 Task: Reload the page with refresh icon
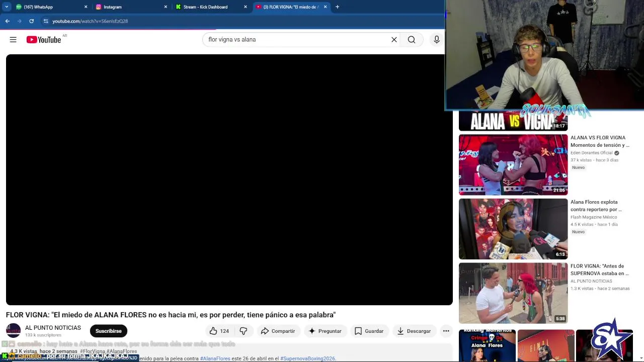coord(31,21)
